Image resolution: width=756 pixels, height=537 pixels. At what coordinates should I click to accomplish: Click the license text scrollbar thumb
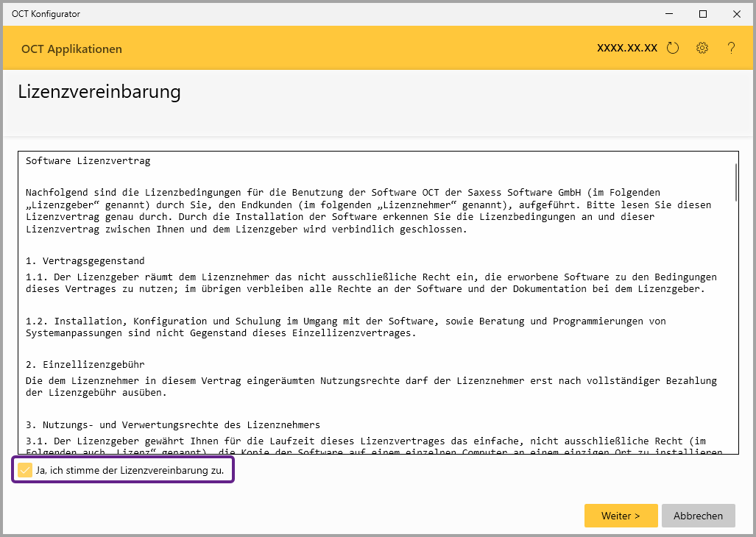[735, 182]
